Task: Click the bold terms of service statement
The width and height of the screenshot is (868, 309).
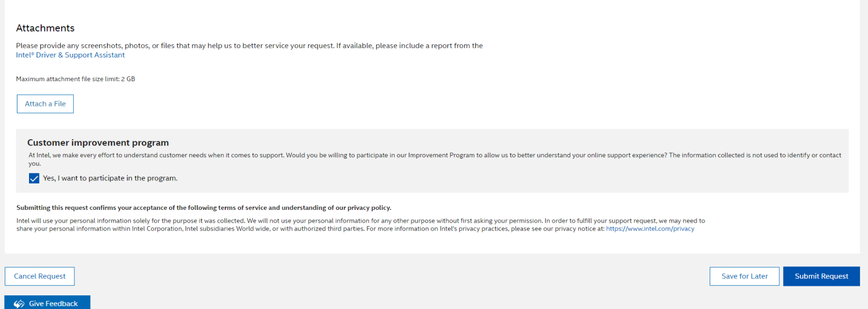Action: coord(204,208)
